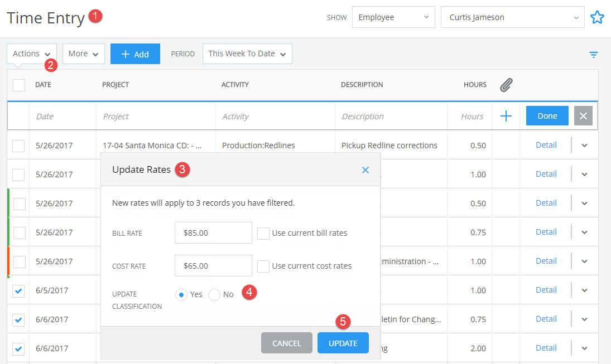Click the 6/5/2017 date cell
The image size is (611, 364).
click(52, 290)
